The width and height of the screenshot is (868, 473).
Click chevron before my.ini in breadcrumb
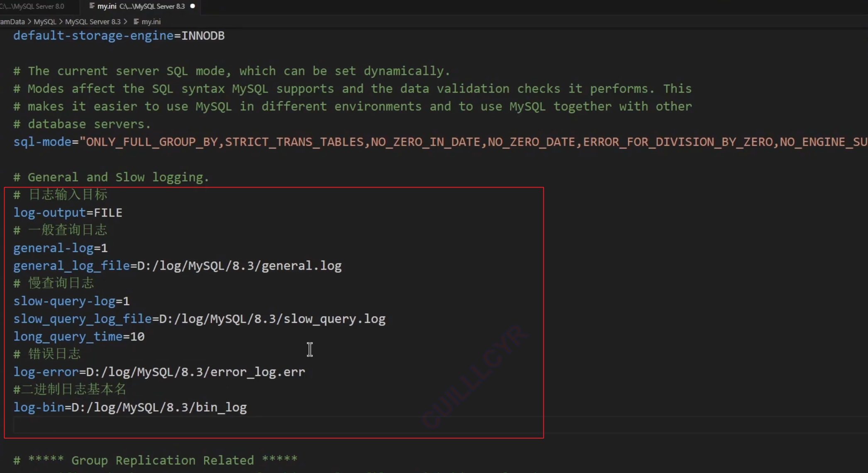[125, 22]
